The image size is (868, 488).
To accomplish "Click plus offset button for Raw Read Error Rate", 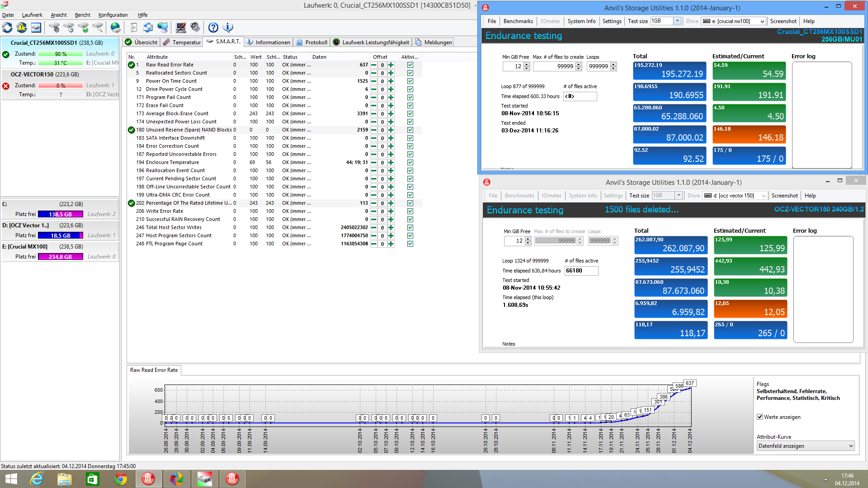I will pyautogui.click(x=391, y=65).
